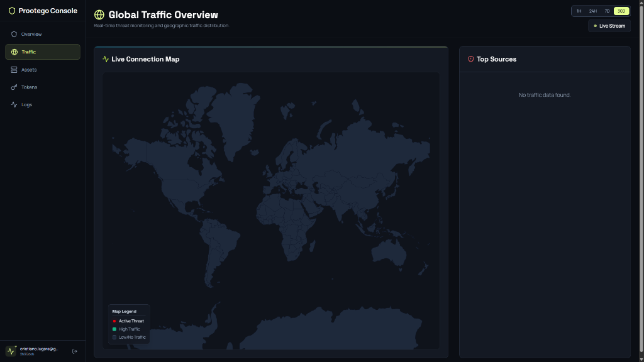Click the globe icon beside page title

click(x=99, y=15)
